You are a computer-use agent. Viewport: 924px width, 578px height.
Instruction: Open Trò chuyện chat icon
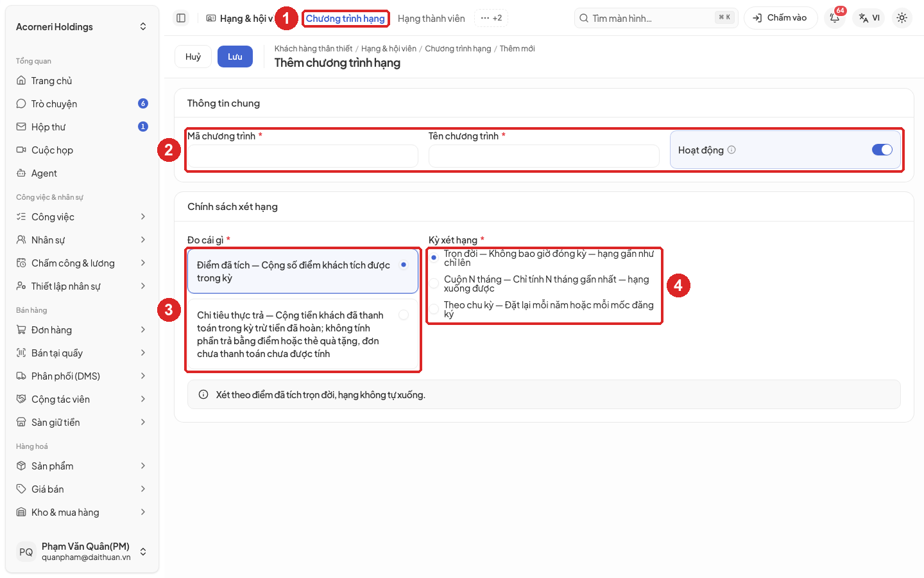(x=21, y=104)
